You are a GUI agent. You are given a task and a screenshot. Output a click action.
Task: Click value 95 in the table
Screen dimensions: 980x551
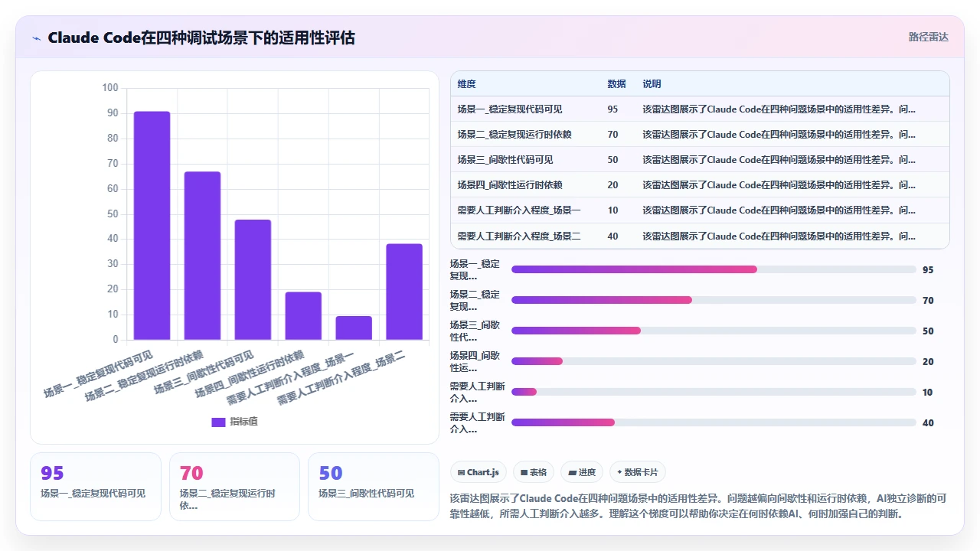click(x=612, y=109)
